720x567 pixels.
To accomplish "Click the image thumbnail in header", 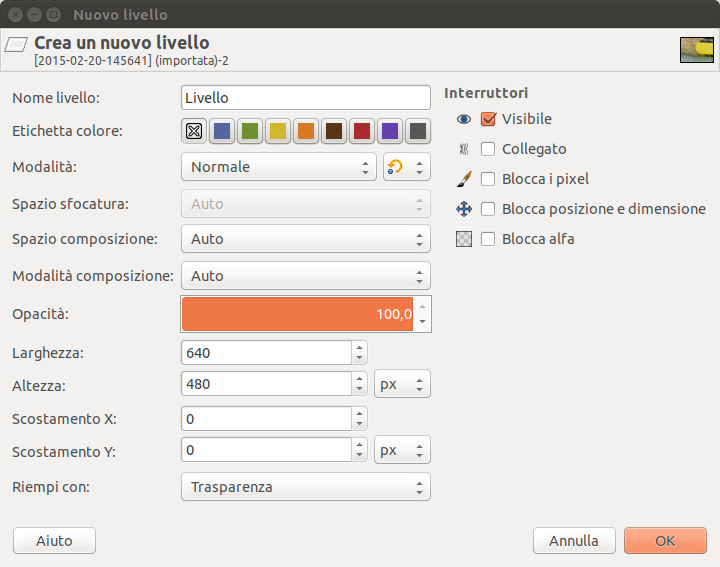I will click(696, 50).
